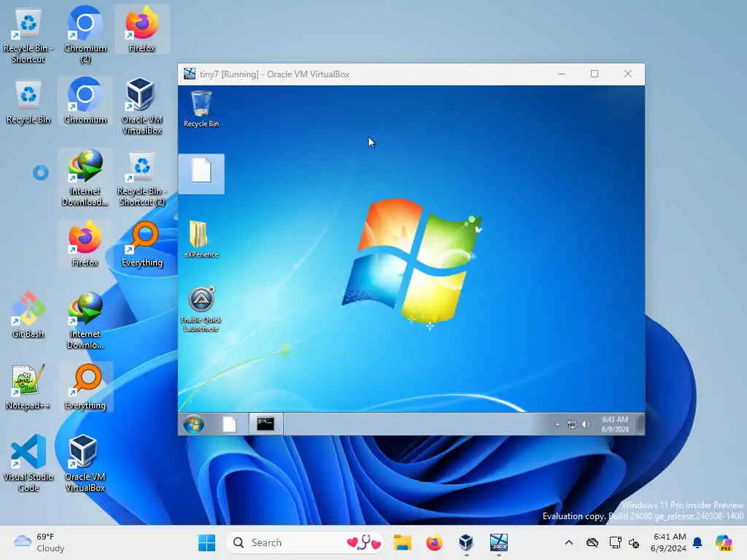This screenshot has height=560, width=747.
Task: Open the notifications bell on host taskbar
Action: click(697, 542)
